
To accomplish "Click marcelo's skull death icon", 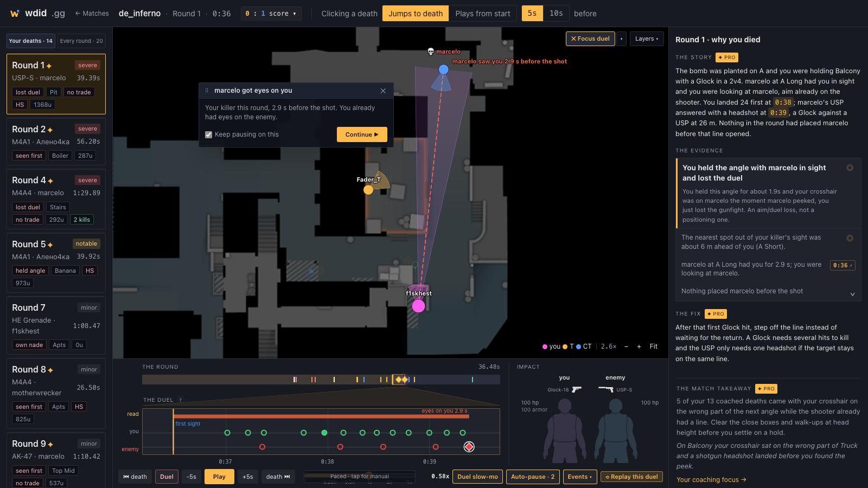I will click(x=431, y=52).
